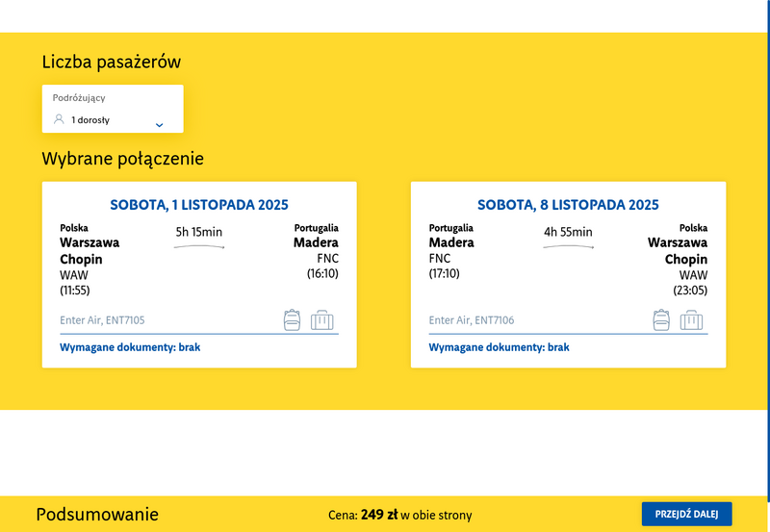The image size is (770, 532).
Task: Click the 'Enter Air, ENT7105' flight label
Action: point(102,320)
